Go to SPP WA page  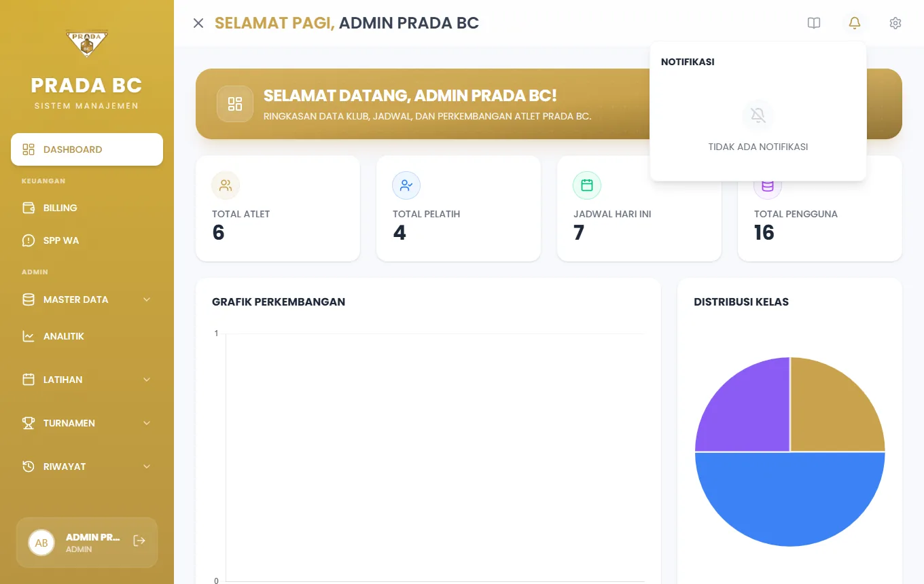[x=87, y=240]
